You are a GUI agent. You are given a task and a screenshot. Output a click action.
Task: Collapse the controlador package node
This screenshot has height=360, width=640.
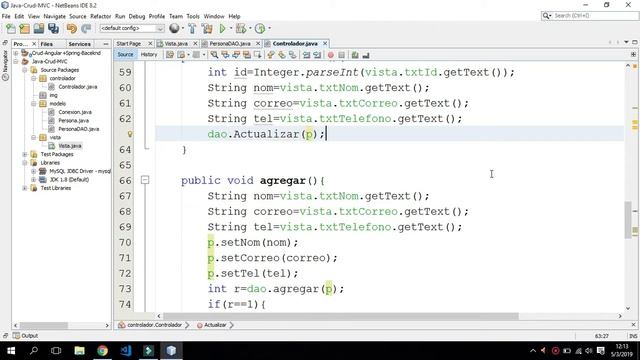coord(34,78)
